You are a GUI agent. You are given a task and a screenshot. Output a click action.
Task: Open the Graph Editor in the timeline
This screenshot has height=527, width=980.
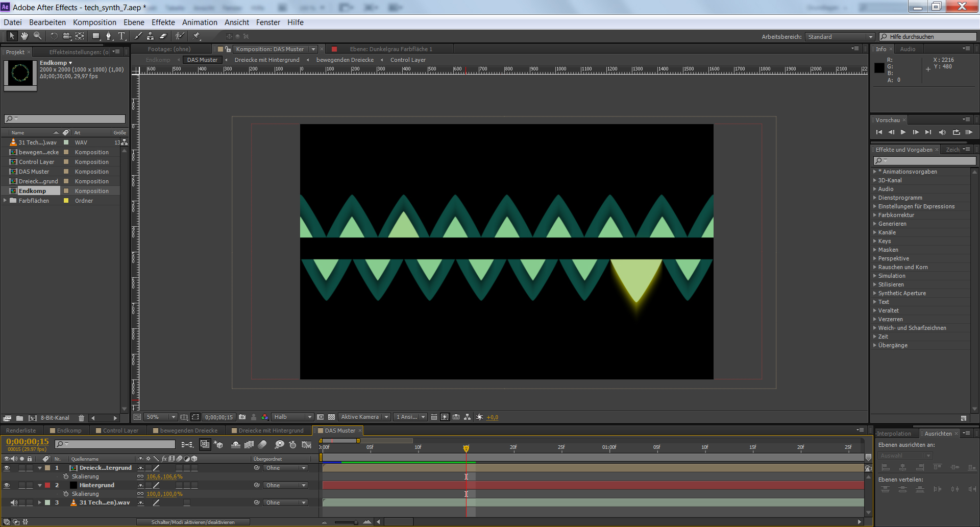pos(306,445)
